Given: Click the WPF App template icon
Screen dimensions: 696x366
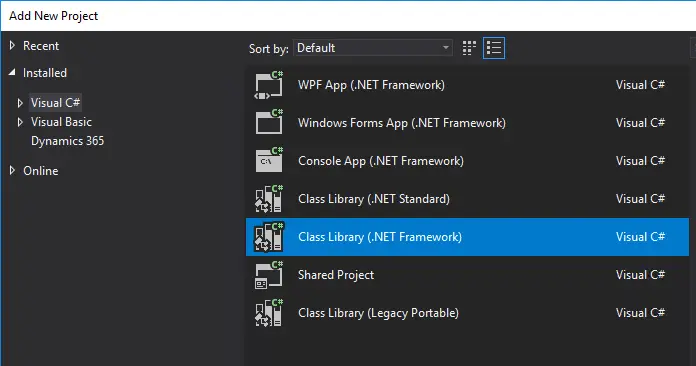Looking at the screenshot, I should coord(269,85).
